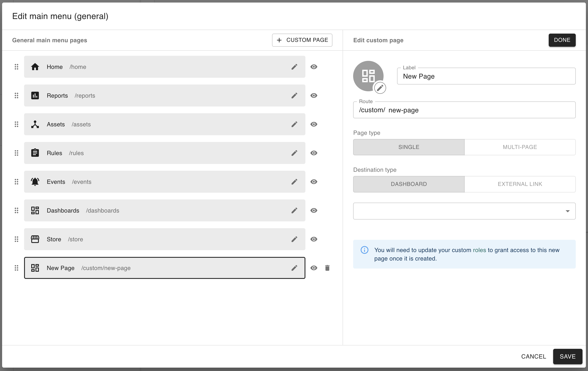Choose EXTERNAL LINK destination type
Viewport: 588px width, 371px height.
[x=520, y=184]
